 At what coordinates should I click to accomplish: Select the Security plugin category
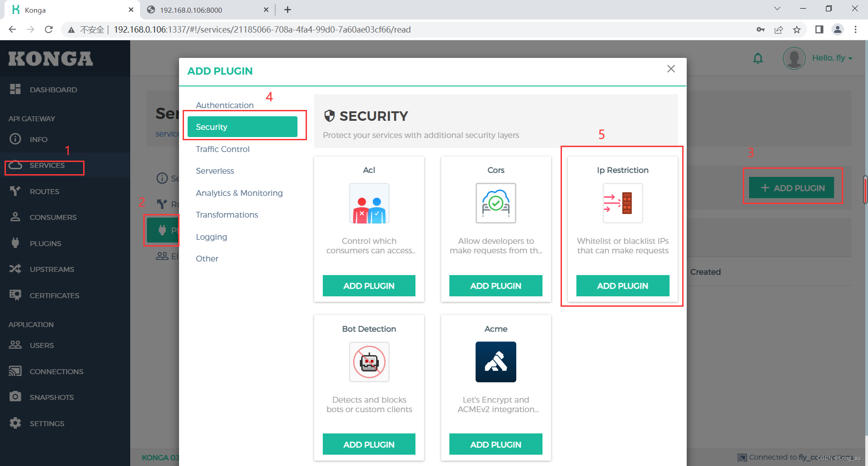coord(242,127)
